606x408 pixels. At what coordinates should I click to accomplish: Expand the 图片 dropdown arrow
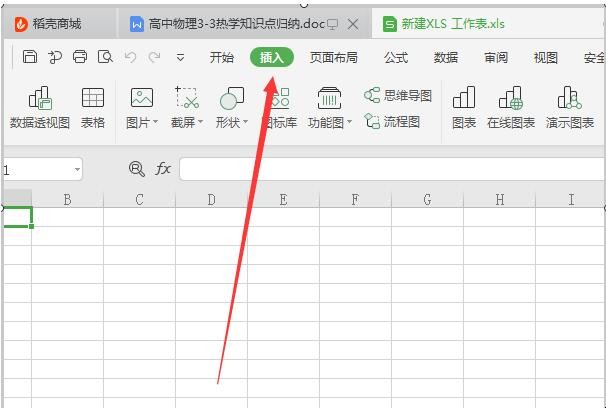tap(155, 122)
